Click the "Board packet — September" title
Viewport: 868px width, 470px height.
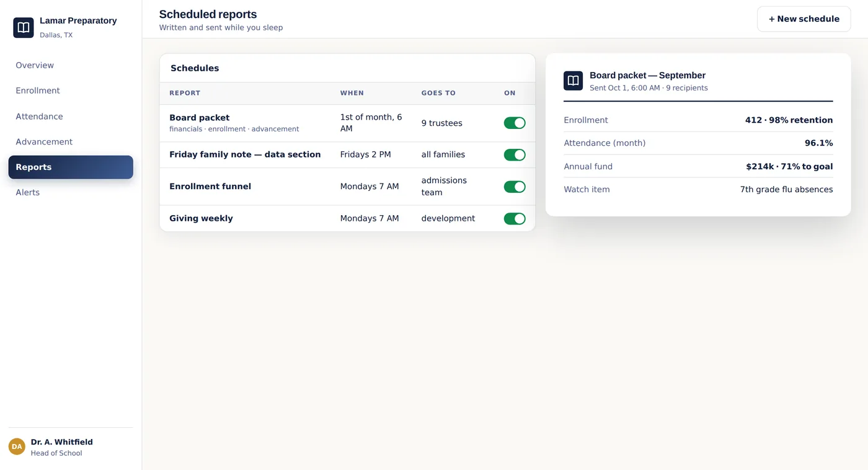pos(647,76)
